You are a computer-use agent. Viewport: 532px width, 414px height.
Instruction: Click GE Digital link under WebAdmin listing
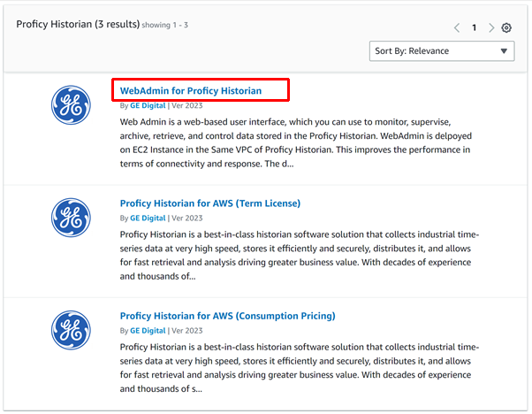pos(148,105)
